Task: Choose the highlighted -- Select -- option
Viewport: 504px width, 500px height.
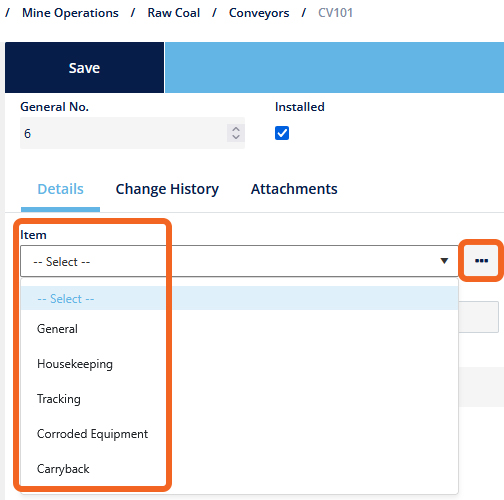Action: 239,298
